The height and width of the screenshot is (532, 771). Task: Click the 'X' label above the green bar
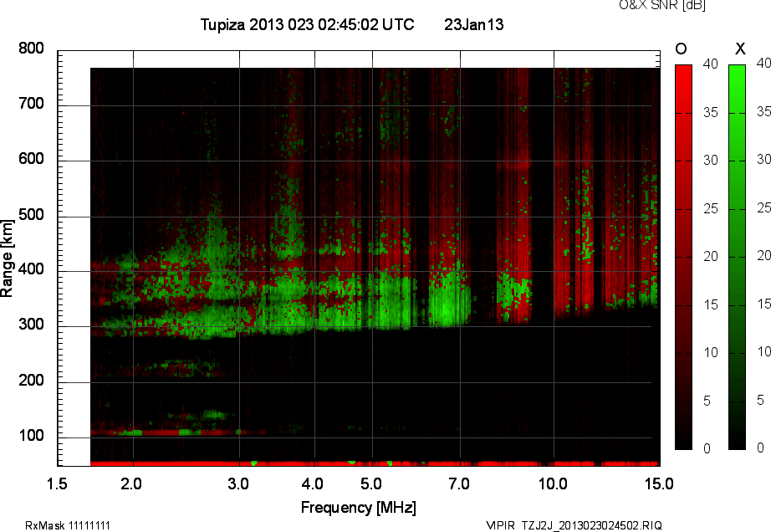(740, 49)
